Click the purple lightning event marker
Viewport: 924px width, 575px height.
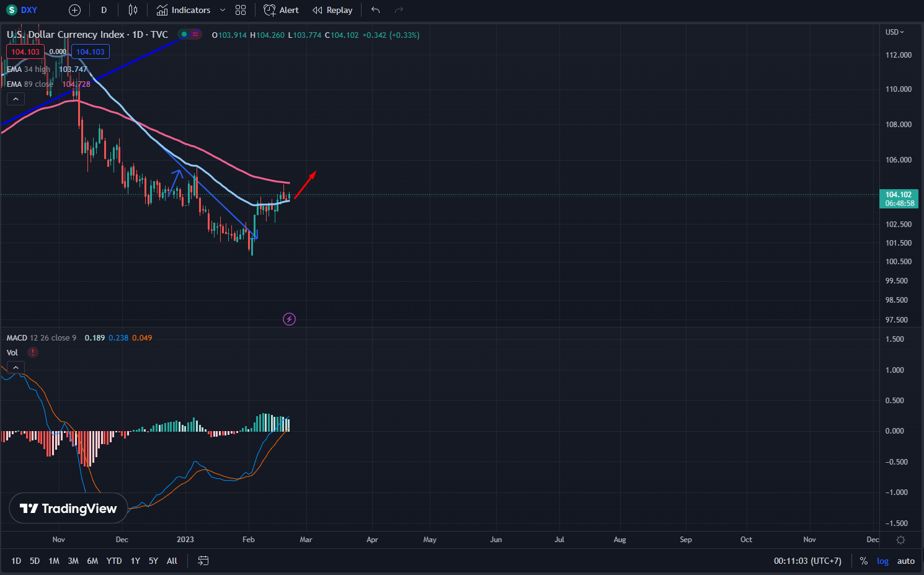pos(289,319)
